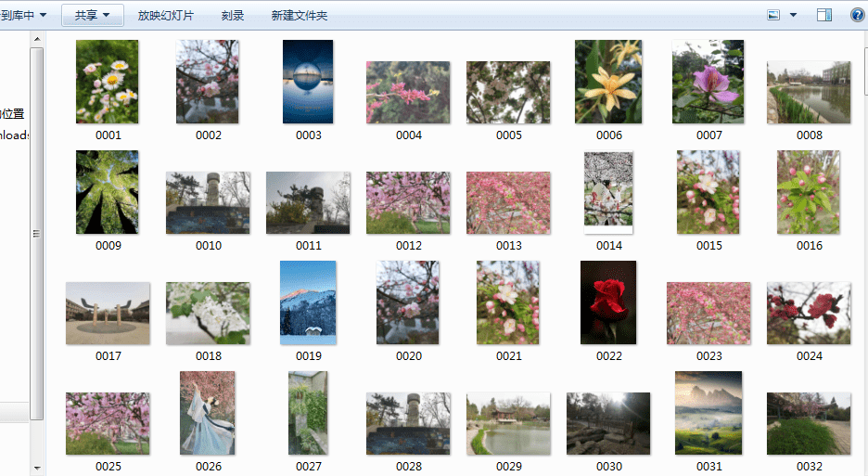Open the blue help question mark icon
The height and width of the screenshot is (476, 868).
point(858,15)
